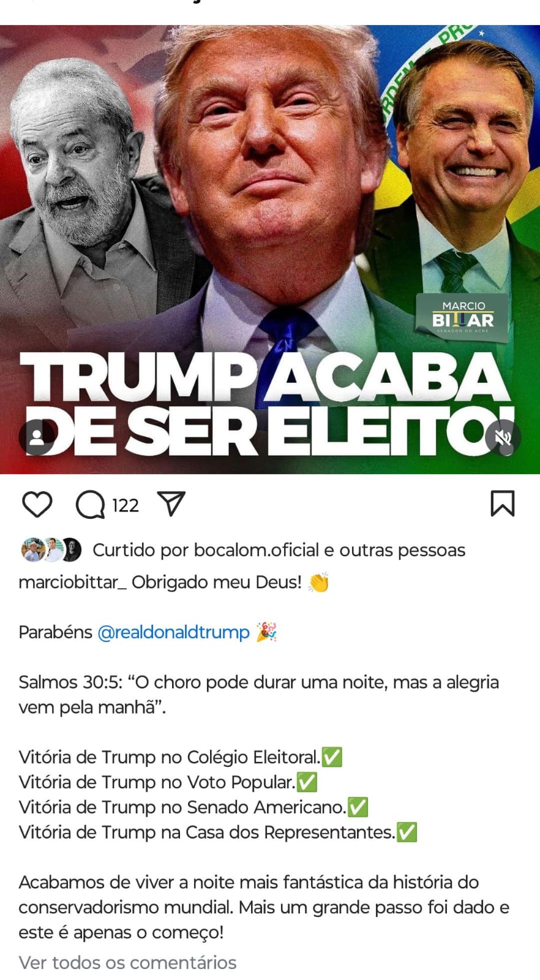Share the post via paper plane icon
540x980 pixels.
171,504
